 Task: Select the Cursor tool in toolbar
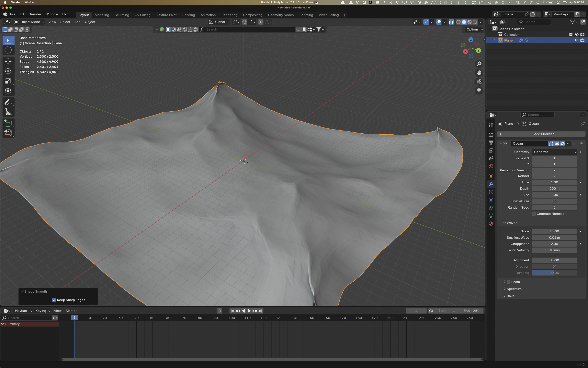[x=8, y=50]
